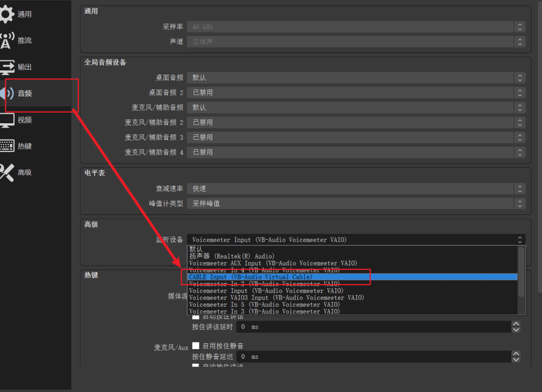
Task: Choose Voicemeeter In 5 option
Action: 353,305
